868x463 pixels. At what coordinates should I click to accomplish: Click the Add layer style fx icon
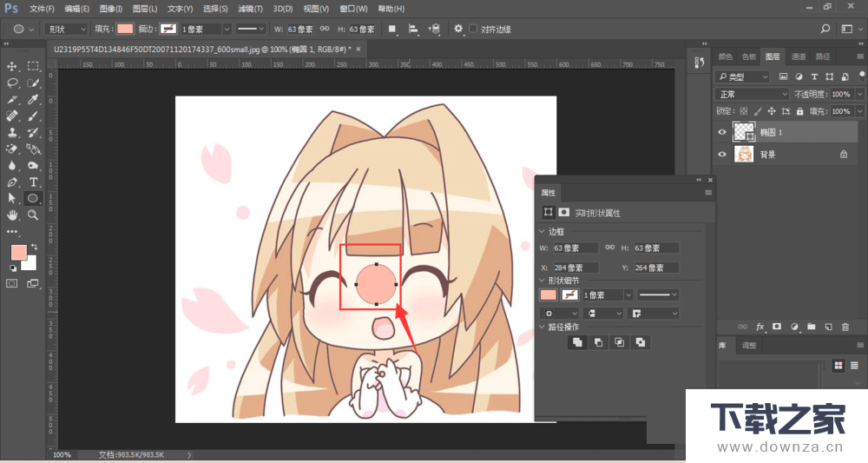(760, 327)
